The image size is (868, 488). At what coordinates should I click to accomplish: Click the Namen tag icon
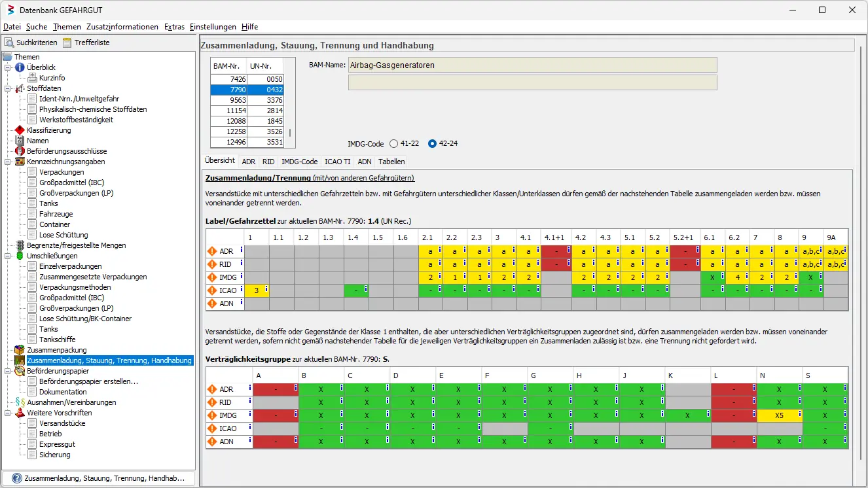[20, 141]
